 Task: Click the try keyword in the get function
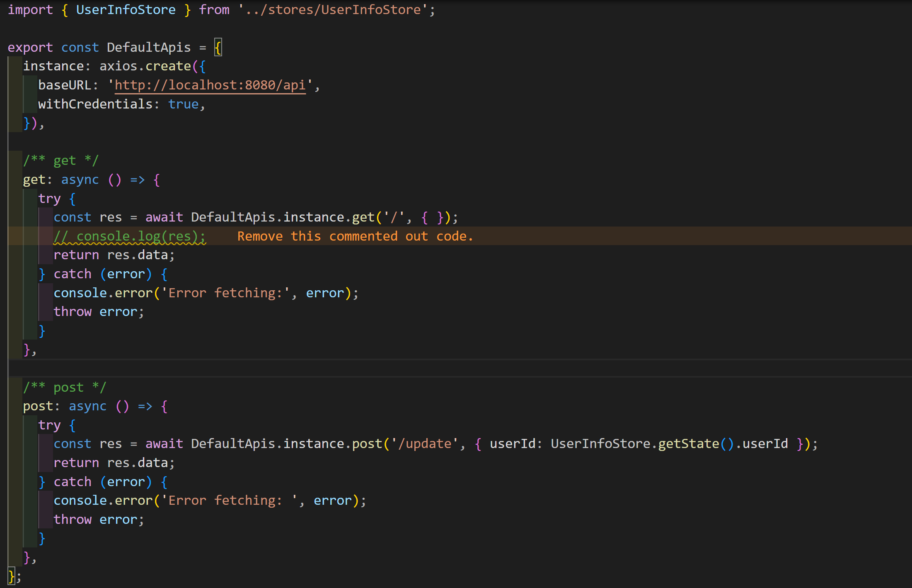(49, 198)
